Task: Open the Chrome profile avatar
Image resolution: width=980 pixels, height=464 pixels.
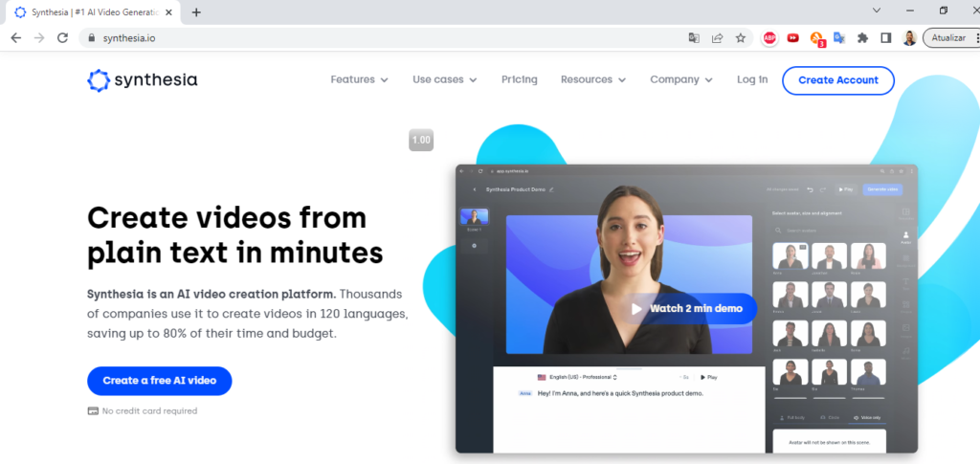Action: click(909, 38)
